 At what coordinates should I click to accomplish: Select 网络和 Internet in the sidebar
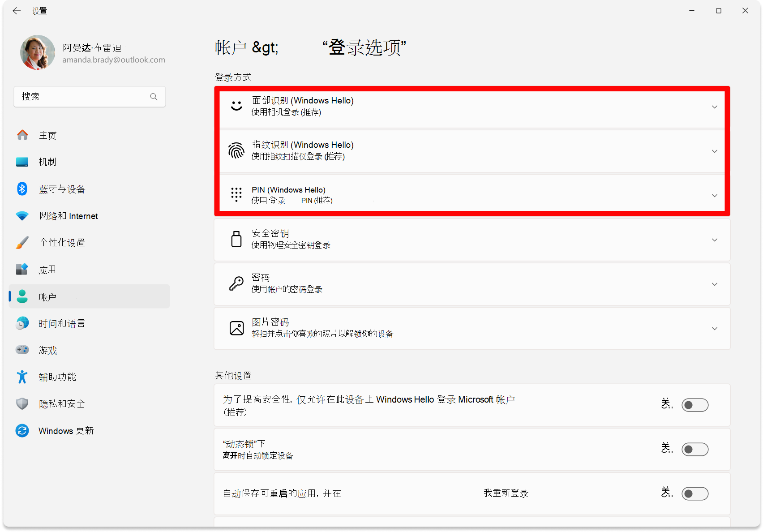point(90,216)
